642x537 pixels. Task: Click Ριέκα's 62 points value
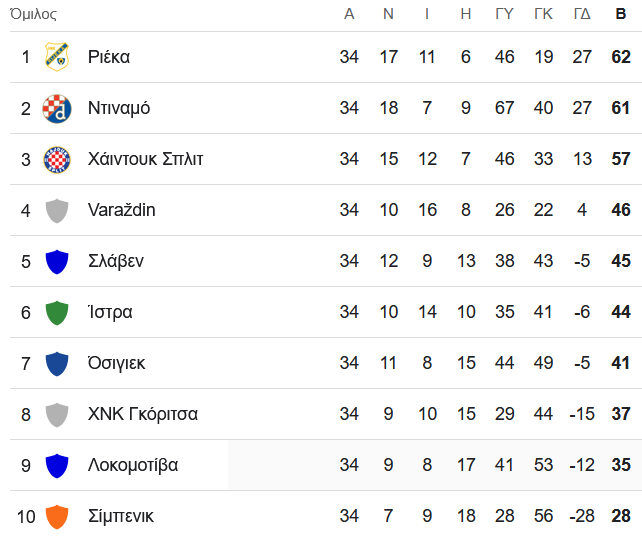(x=621, y=57)
